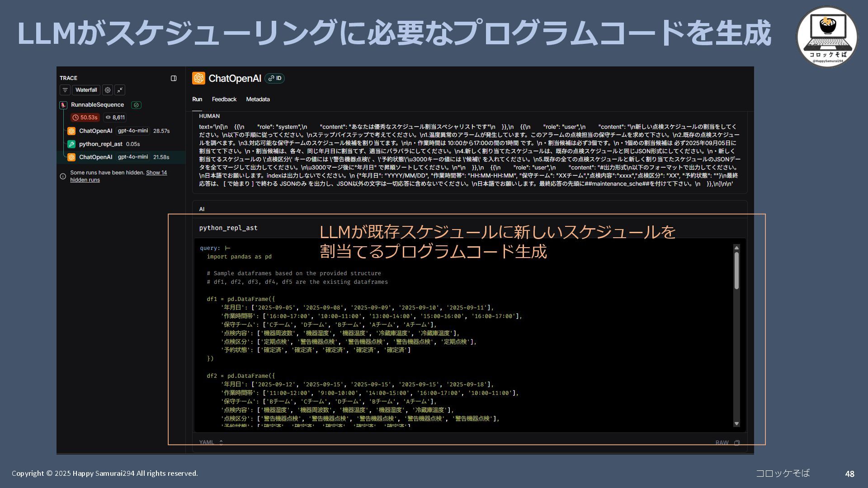Show 14 hidden runs link
The image size is (868, 488).
[156, 173]
